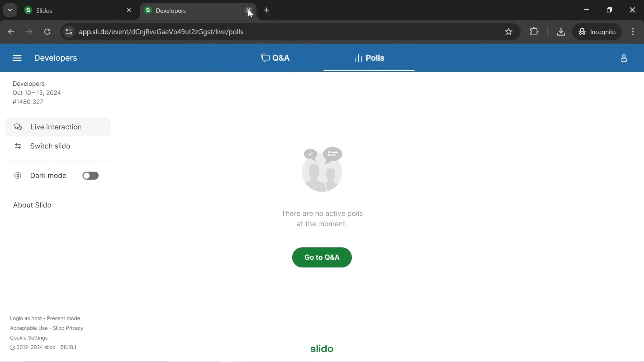Viewport: 644px width, 362px height.
Task: Click the About Slido link
Action: [32, 205]
